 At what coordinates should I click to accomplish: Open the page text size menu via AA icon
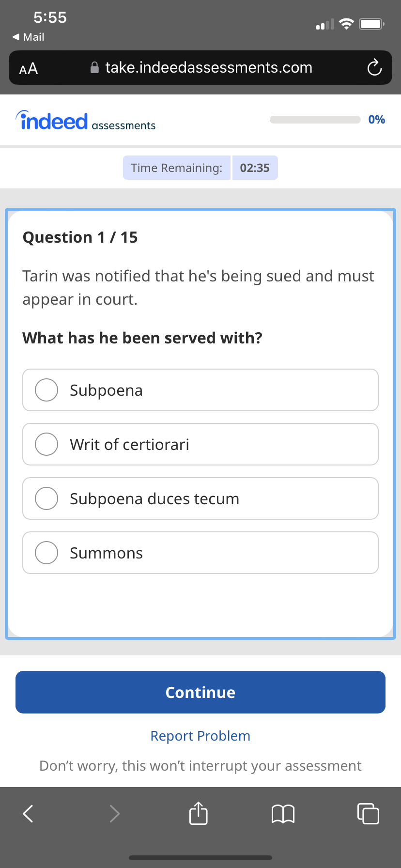(28, 68)
